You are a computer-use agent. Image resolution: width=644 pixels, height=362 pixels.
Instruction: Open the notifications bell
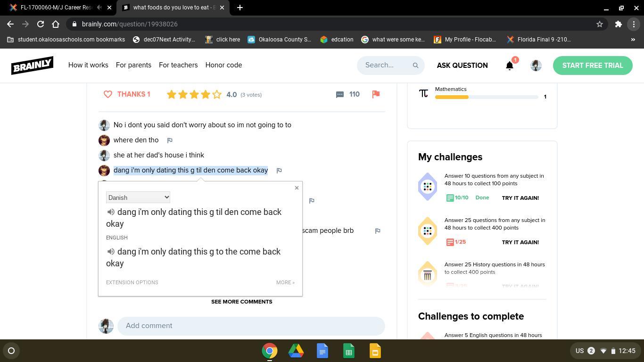[510, 66]
